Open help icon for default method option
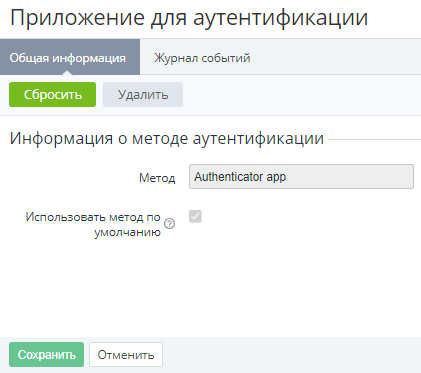The width and height of the screenshot is (421, 373). coord(170,223)
